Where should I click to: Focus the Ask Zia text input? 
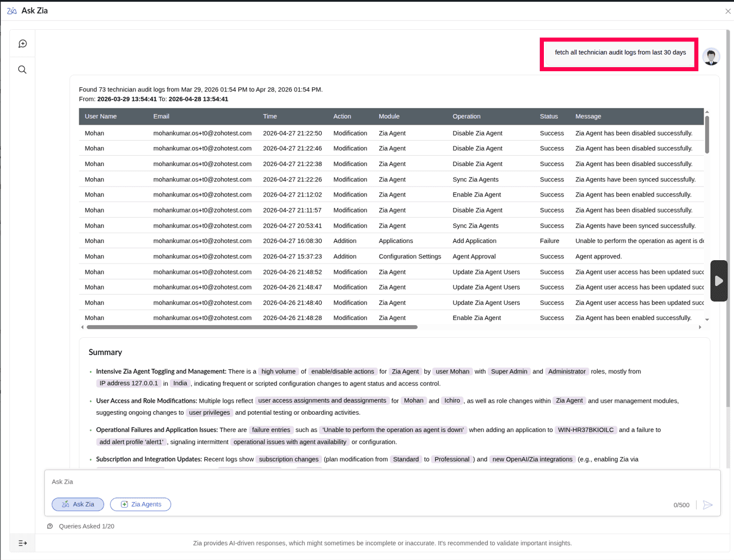pyautogui.click(x=382, y=482)
